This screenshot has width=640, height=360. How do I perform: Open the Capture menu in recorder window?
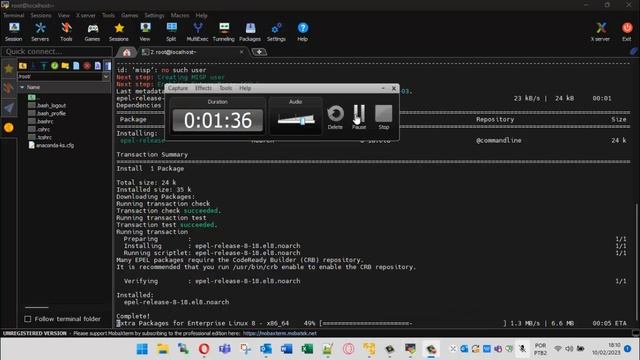[178, 88]
